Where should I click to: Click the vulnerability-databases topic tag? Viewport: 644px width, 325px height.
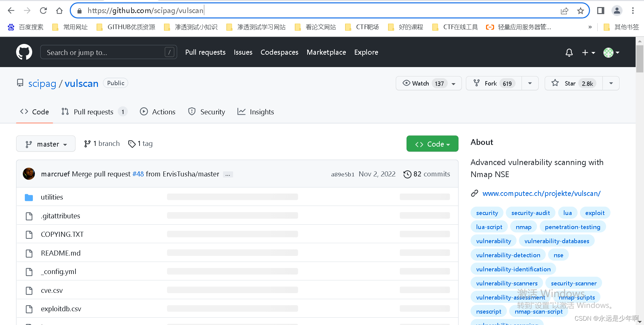tap(557, 241)
